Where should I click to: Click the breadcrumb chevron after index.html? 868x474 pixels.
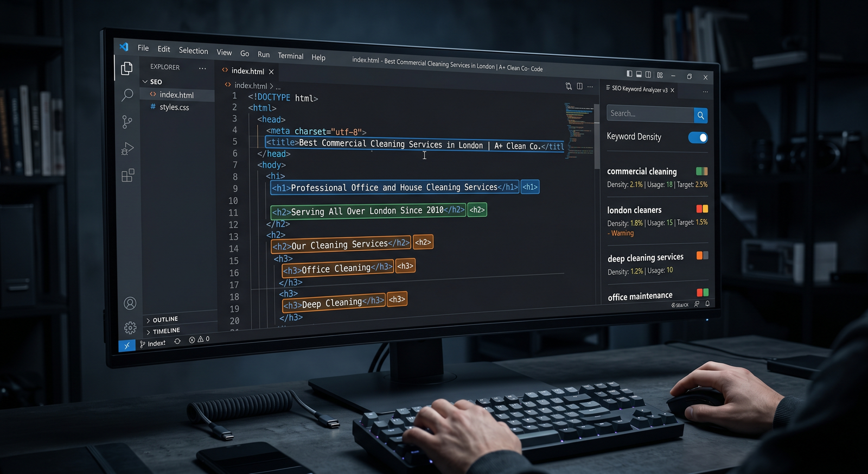coord(271,86)
